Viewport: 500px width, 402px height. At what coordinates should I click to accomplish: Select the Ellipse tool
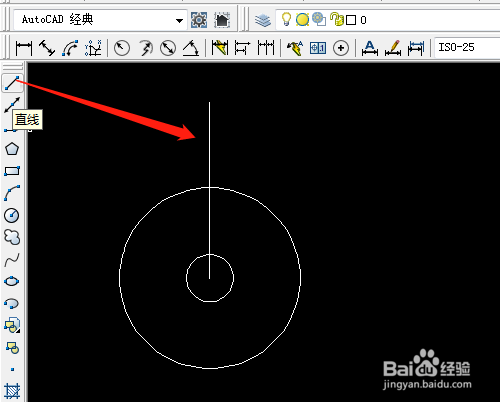tap(12, 282)
